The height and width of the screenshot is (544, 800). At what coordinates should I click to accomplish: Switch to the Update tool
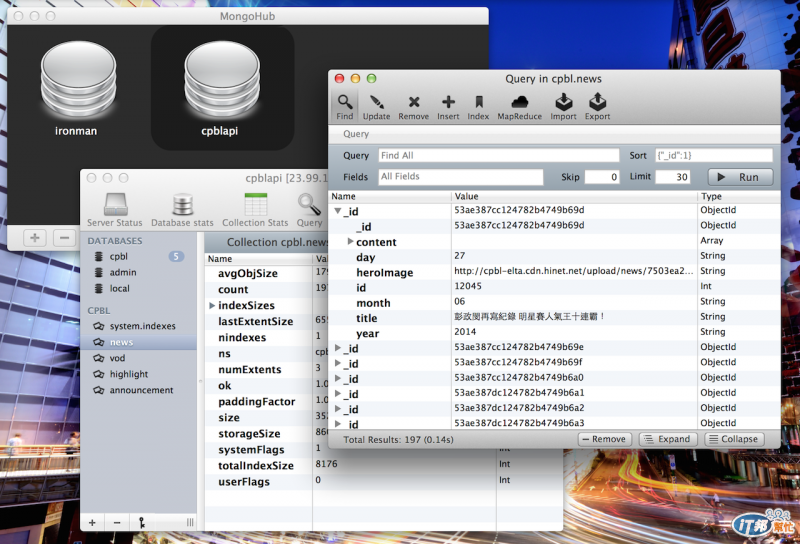click(x=377, y=107)
